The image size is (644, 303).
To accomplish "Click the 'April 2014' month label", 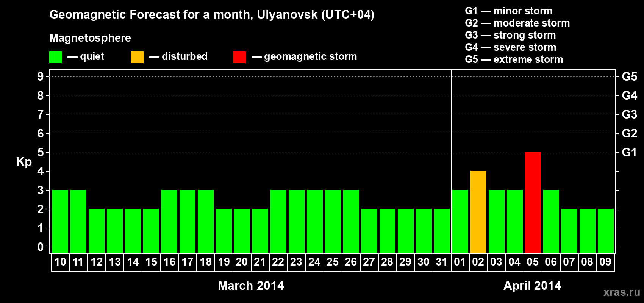I will [532, 286].
